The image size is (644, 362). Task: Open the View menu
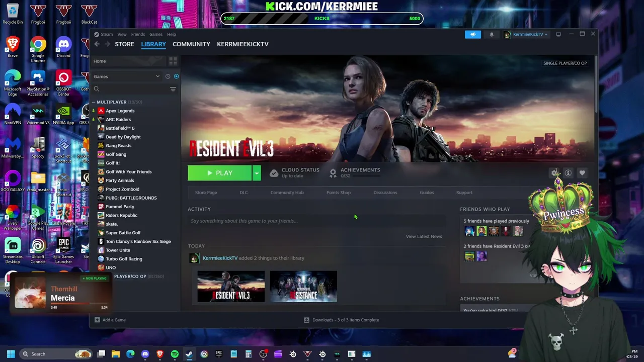tap(122, 34)
